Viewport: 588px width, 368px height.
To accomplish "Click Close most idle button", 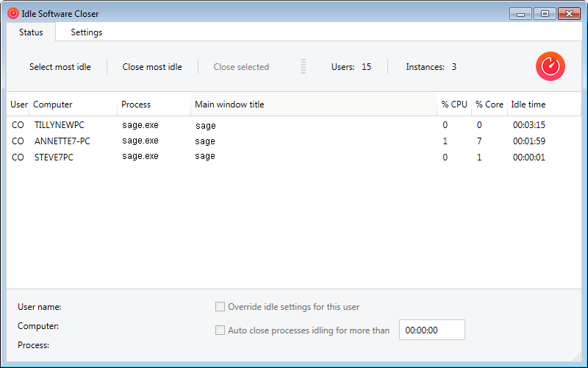I will tap(152, 67).
